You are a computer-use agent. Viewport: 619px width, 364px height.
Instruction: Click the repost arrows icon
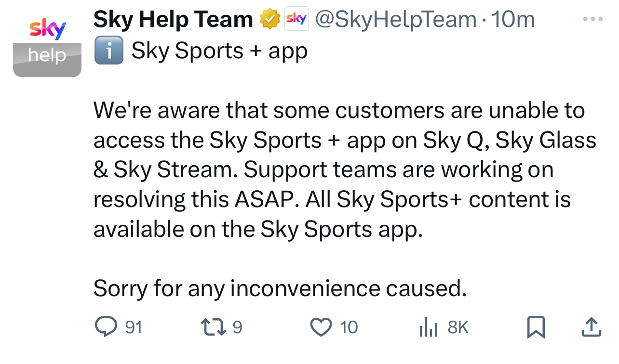click(214, 327)
